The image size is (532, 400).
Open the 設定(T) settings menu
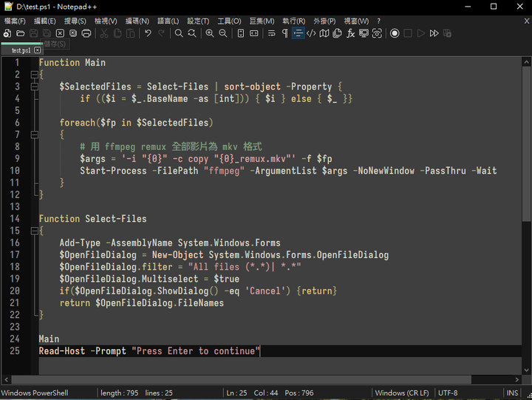pyautogui.click(x=198, y=21)
